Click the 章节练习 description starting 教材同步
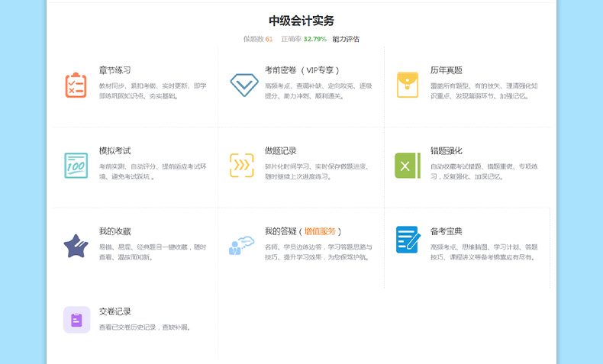603x364 pixels. (x=153, y=91)
